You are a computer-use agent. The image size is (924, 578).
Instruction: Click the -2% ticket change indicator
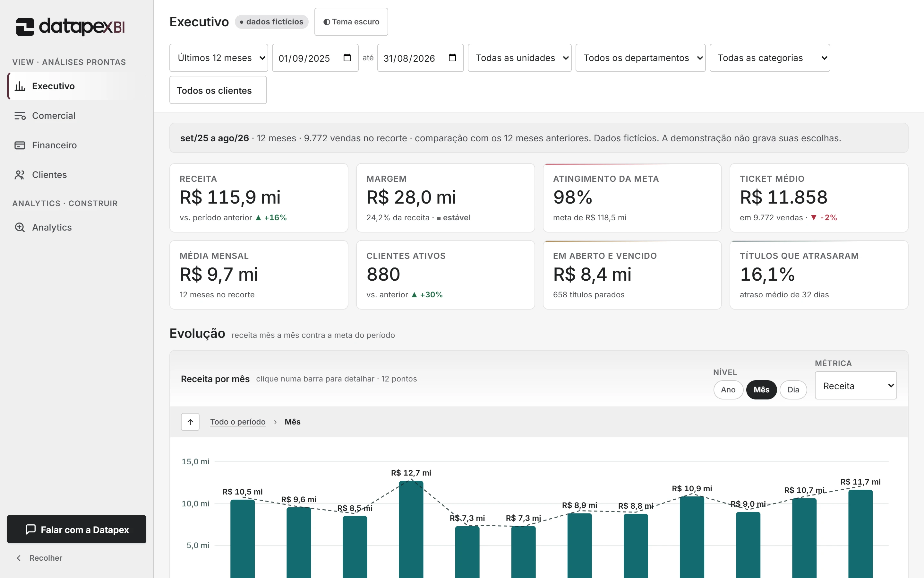(x=824, y=217)
